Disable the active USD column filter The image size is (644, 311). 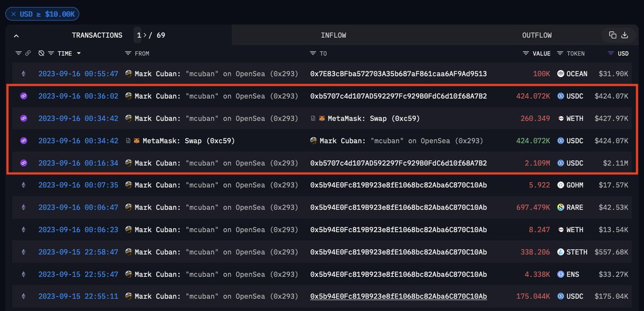[611, 53]
